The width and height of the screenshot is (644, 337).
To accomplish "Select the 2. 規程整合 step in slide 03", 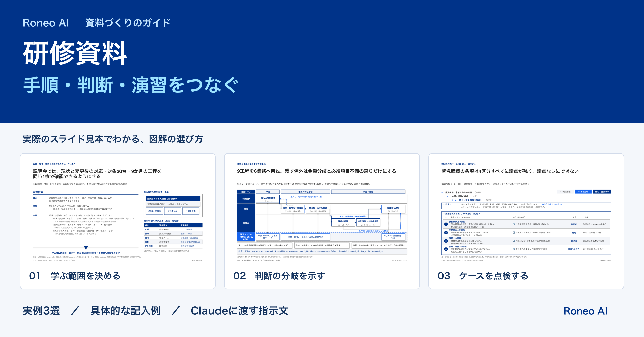I will click(x=583, y=192).
